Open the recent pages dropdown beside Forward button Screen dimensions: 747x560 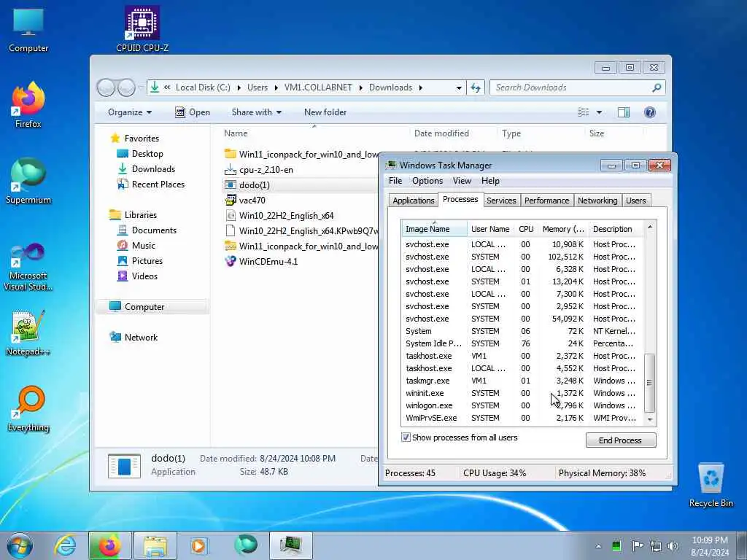click(x=141, y=87)
